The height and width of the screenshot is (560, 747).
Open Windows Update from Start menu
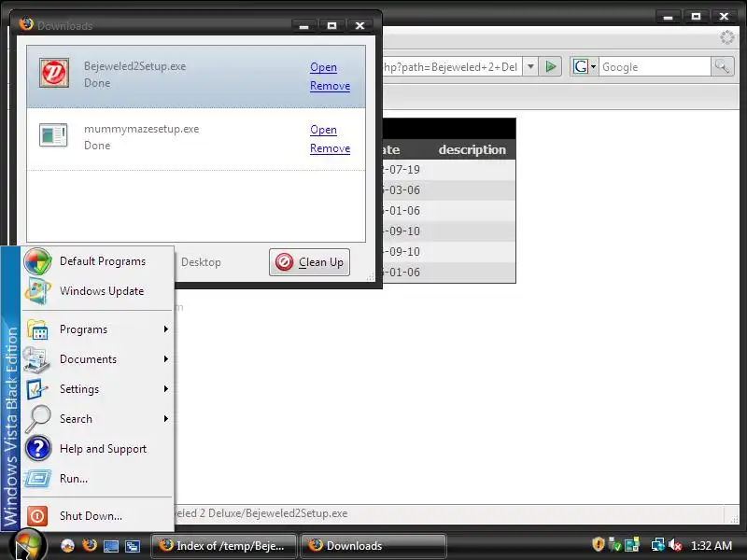click(x=97, y=291)
